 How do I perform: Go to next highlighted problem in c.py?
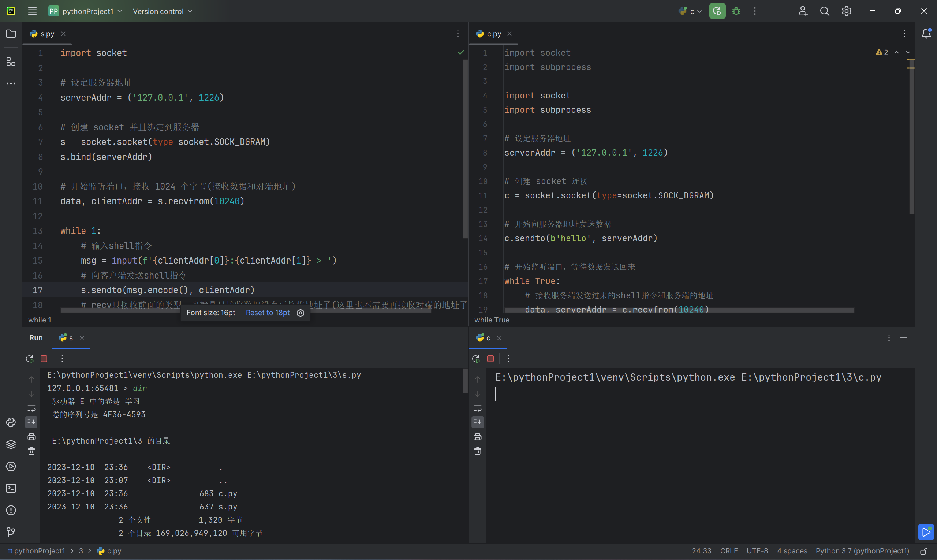(x=908, y=52)
